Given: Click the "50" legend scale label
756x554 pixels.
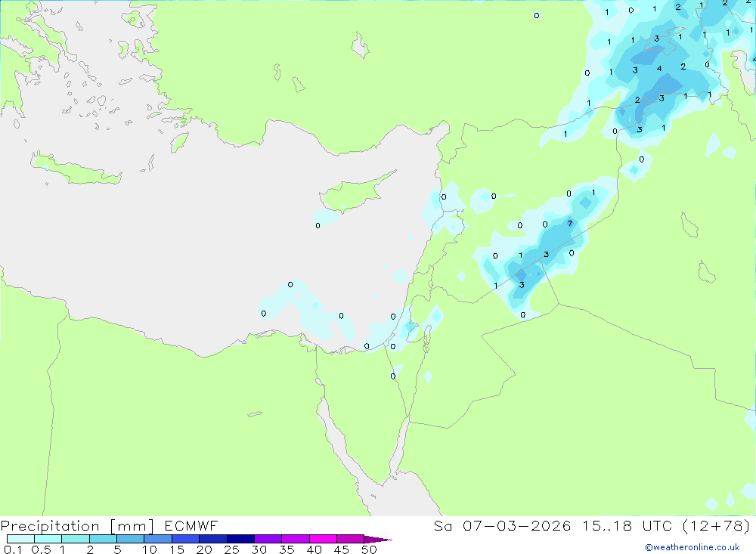Looking at the screenshot, I should (369, 549).
